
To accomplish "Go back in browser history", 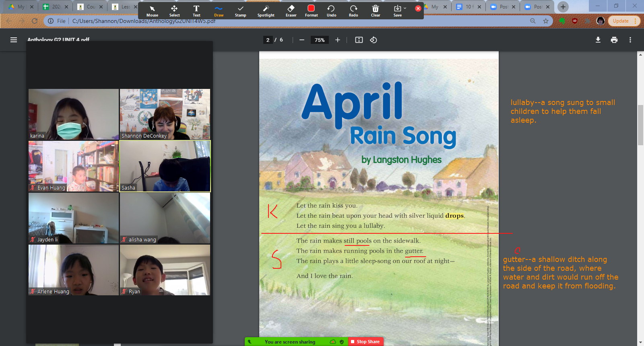I will (9, 21).
